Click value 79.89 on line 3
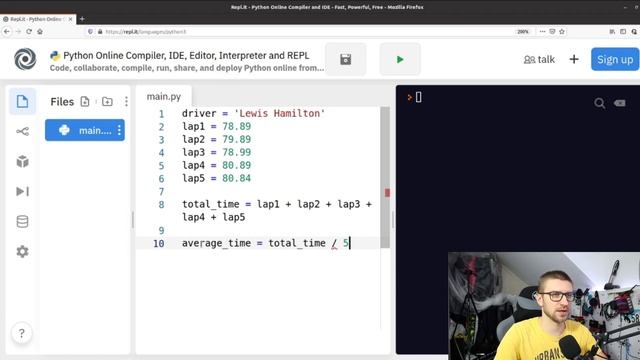Image resolution: width=640 pixels, height=360 pixels. pos(236,140)
